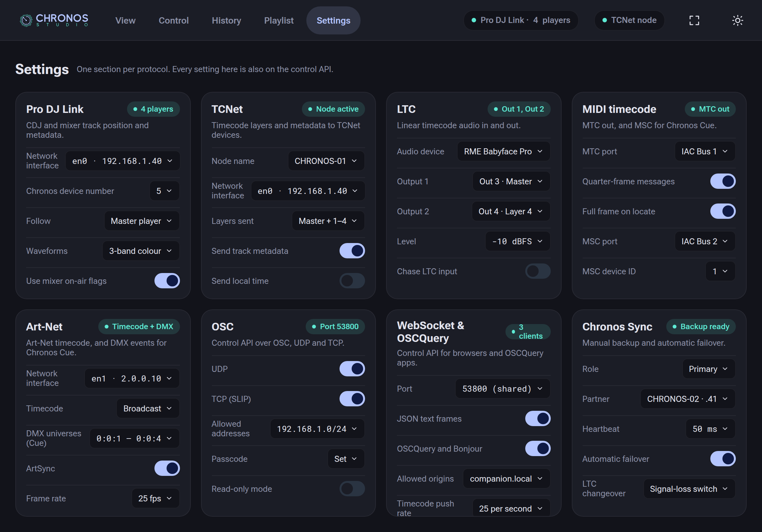Open OSC Passcode dropdown
The width and height of the screenshot is (762, 532).
[x=346, y=459]
